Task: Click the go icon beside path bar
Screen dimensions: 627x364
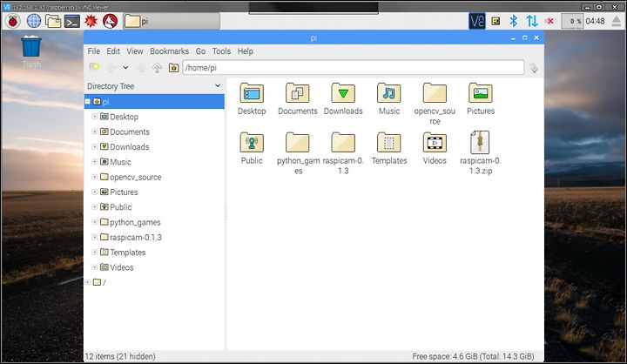Action: pyautogui.click(x=534, y=68)
